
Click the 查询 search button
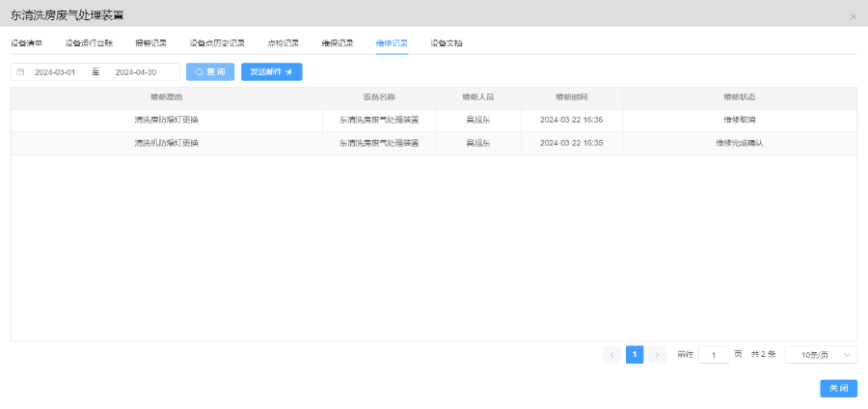coord(210,72)
